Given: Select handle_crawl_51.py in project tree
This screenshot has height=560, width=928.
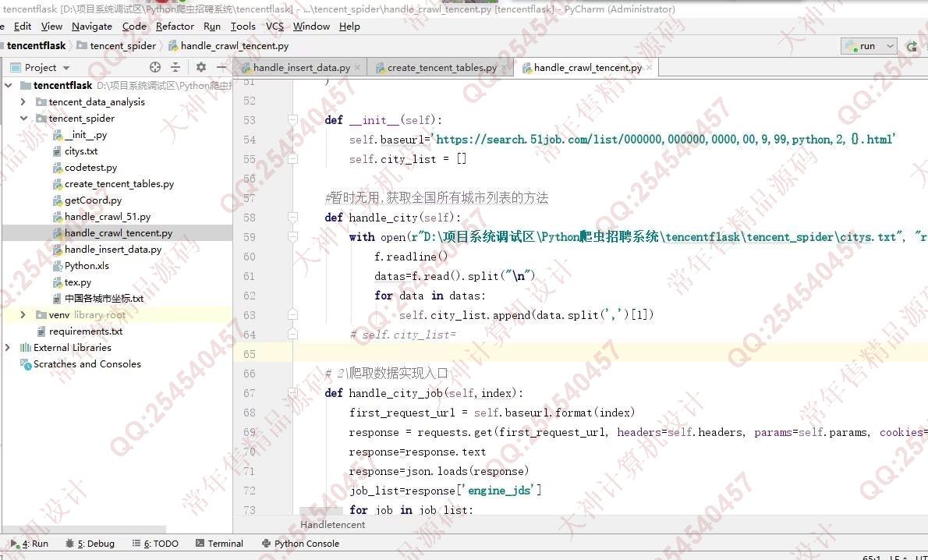Looking at the screenshot, I should (x=102, y=217).
